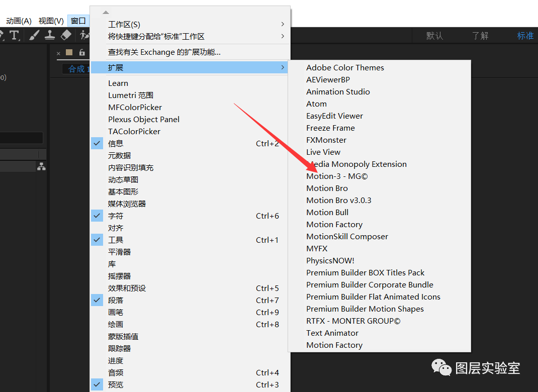The height and width of the screenshot is (392, 538).
Task: Open the 窗口 menu
Action: [78, 21]
